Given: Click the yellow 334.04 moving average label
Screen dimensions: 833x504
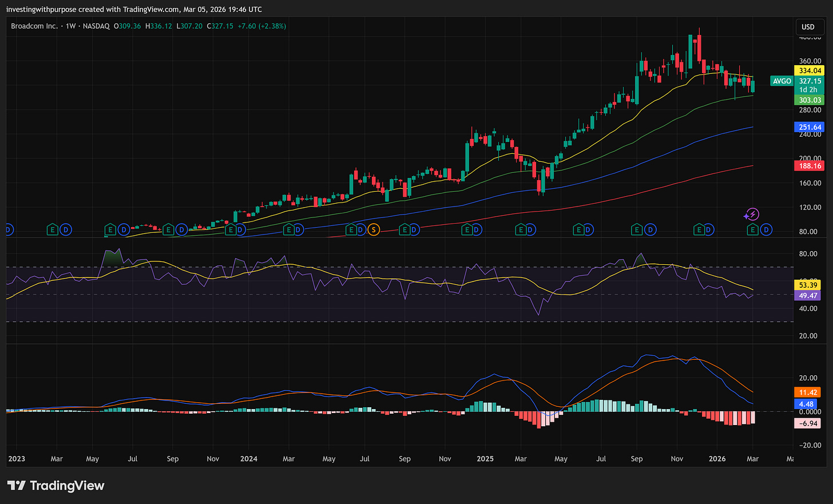Looking at the screenshot, I should click(x=810, y=71).
